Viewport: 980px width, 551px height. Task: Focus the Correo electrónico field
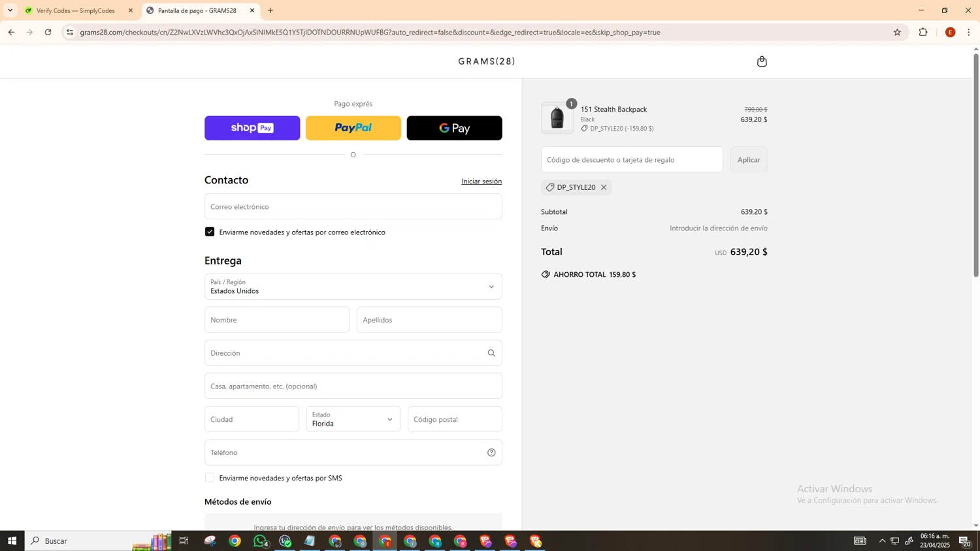click(x=353, y=206)
